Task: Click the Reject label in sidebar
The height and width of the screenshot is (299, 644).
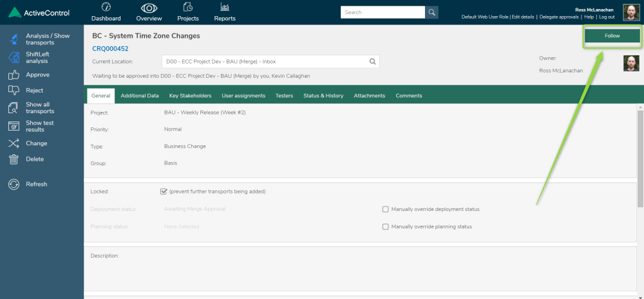Action: (35, 90)
